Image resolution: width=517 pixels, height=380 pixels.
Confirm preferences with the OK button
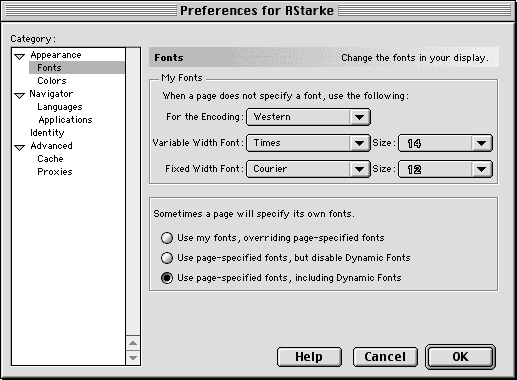pyautogui.click(x=460, y=357)
